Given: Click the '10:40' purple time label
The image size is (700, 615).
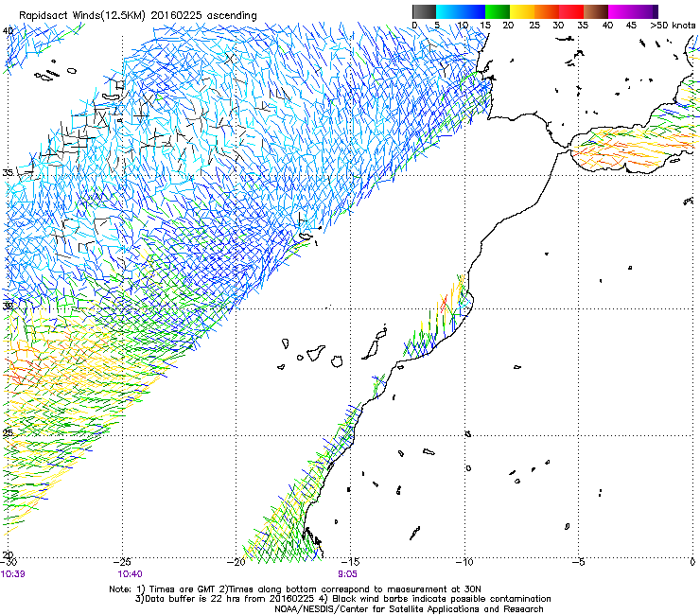Looking at the screenshot, I should 130,574.
